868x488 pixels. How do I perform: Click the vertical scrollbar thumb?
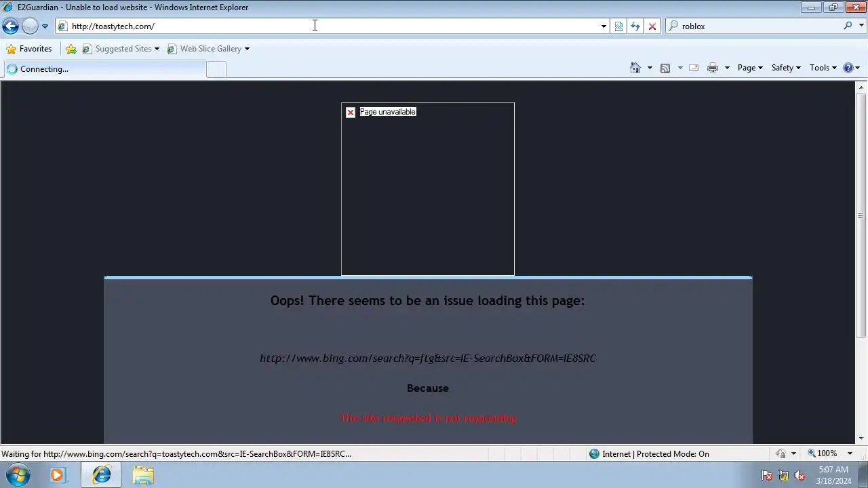click(x=861, y=216)
